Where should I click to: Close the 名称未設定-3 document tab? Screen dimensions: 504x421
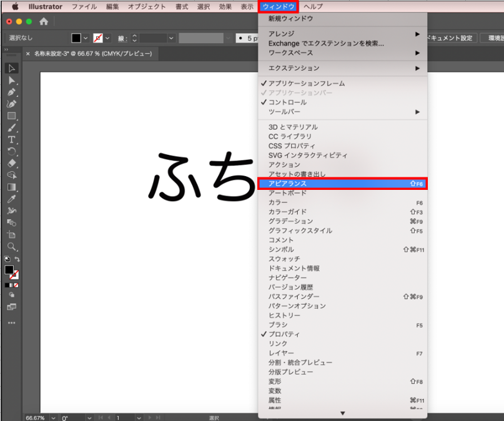click(28, 54)
